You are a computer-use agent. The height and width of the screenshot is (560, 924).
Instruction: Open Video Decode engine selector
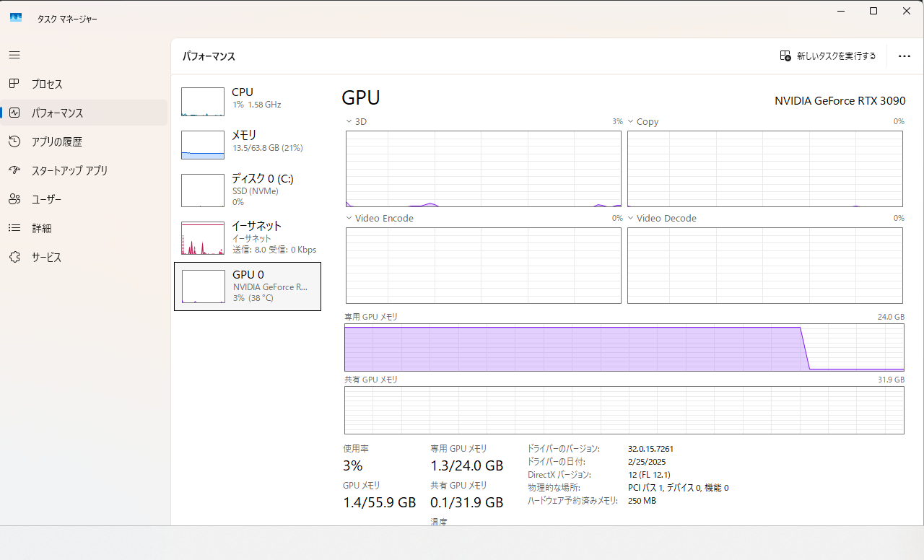pos(630,218)
